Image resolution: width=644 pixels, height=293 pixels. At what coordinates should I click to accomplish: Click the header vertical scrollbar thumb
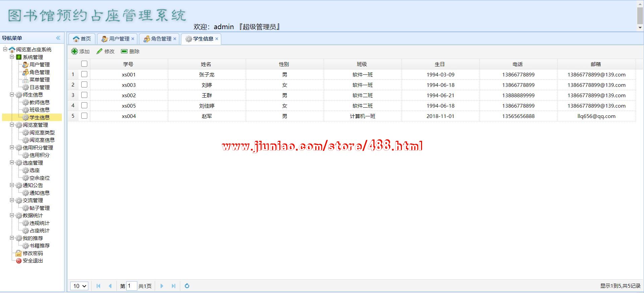coord(640,15)
